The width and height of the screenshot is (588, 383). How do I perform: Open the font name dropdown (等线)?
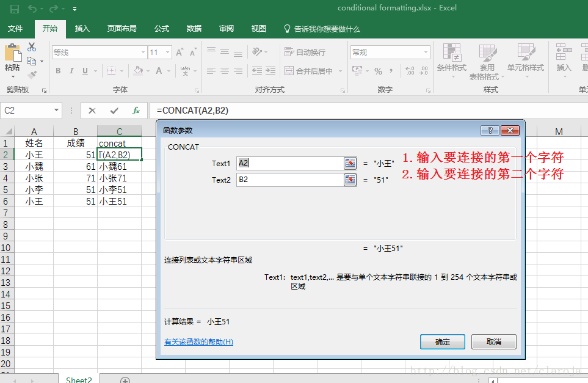click(143, 52)
